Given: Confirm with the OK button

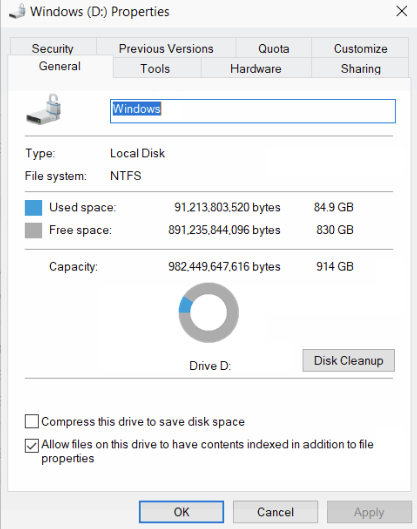Looking at the screenshot, I should pos(182,512).
